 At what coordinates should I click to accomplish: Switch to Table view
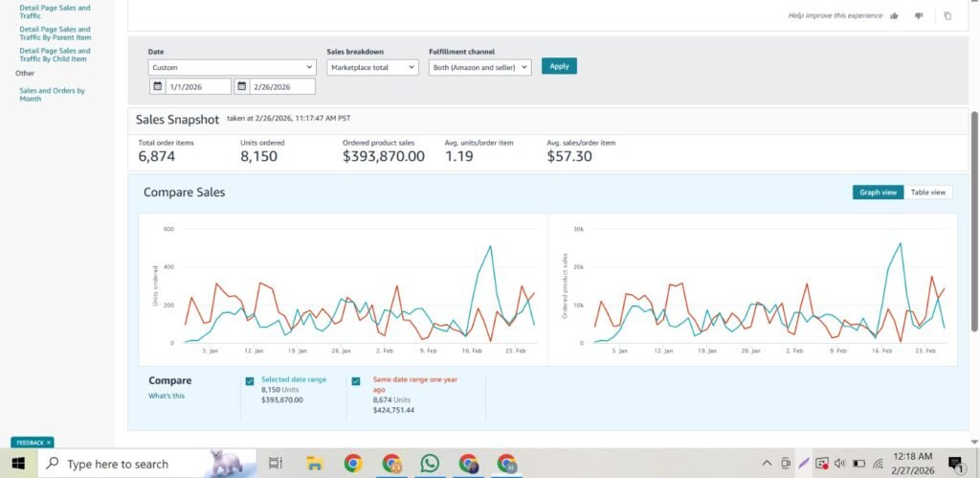coord(927,193)
